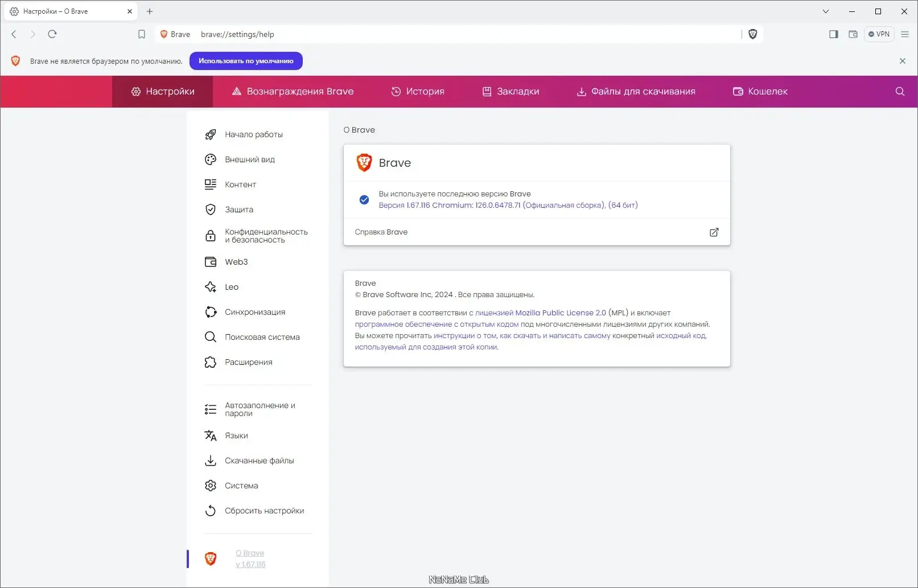Screen dimensions: 918x588
Task: Dismiss the default browser notification bar
Action: (x=903, y=61)
